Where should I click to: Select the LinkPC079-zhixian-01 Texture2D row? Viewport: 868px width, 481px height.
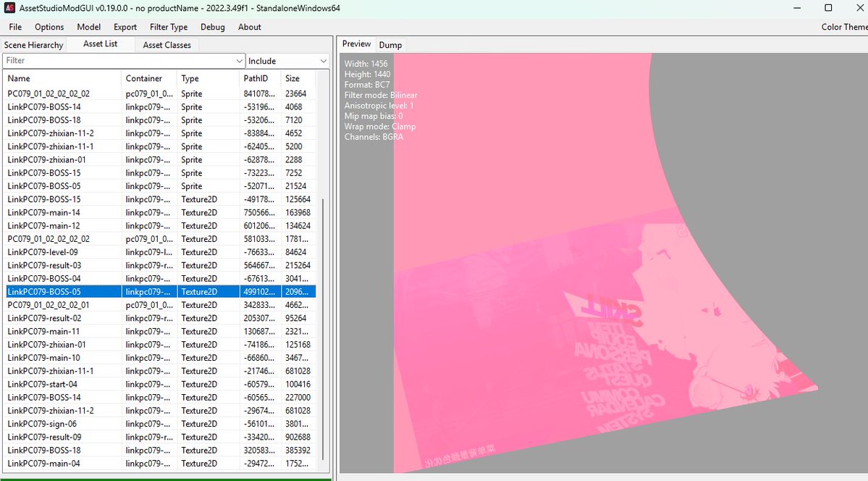coord(161,345)
